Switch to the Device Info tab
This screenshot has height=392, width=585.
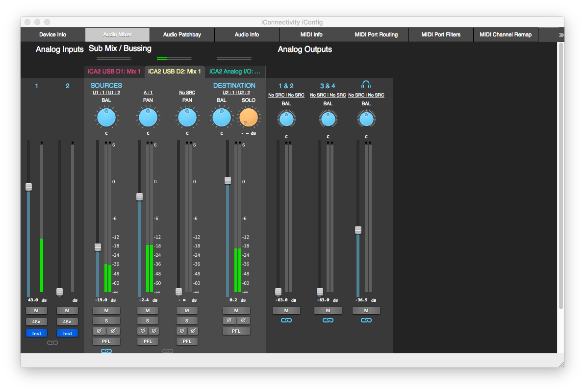pyautogui.click(x=52, y=35)
